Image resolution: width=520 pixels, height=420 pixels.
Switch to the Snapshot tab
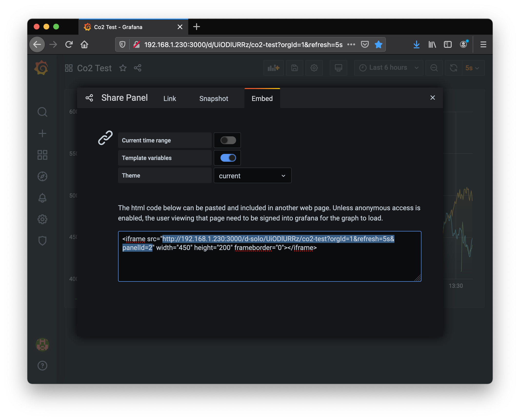click(214, 99)
